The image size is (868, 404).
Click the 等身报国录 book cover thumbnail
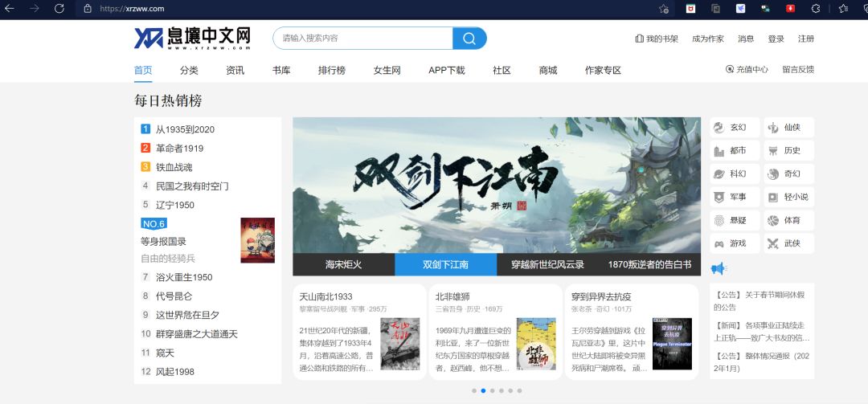click(x=257, y=240)
